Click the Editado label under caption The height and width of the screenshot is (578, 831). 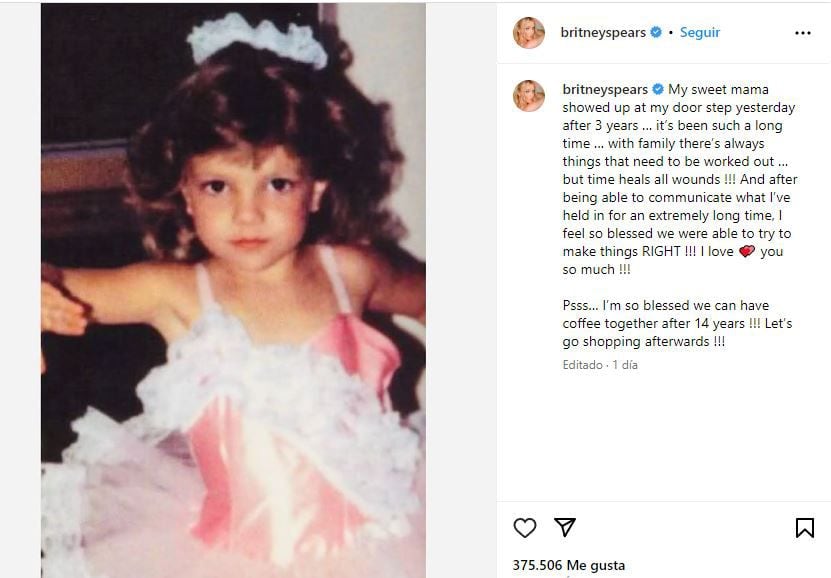(582, 365)
